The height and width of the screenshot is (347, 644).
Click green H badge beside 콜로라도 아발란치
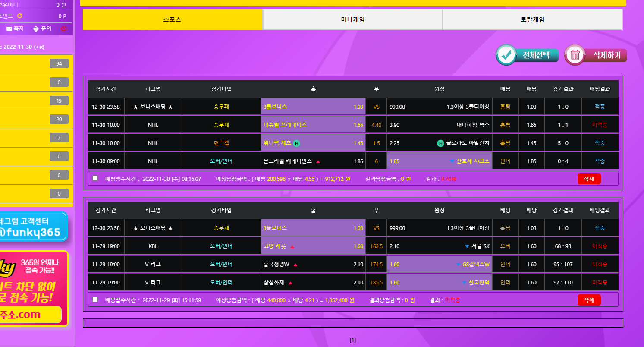tap(440, 143)
